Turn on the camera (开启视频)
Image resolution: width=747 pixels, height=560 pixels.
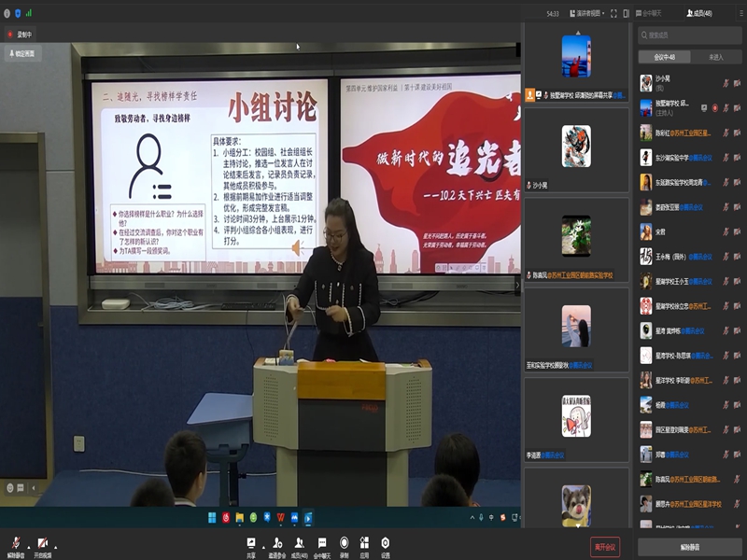tap(42, 547)
